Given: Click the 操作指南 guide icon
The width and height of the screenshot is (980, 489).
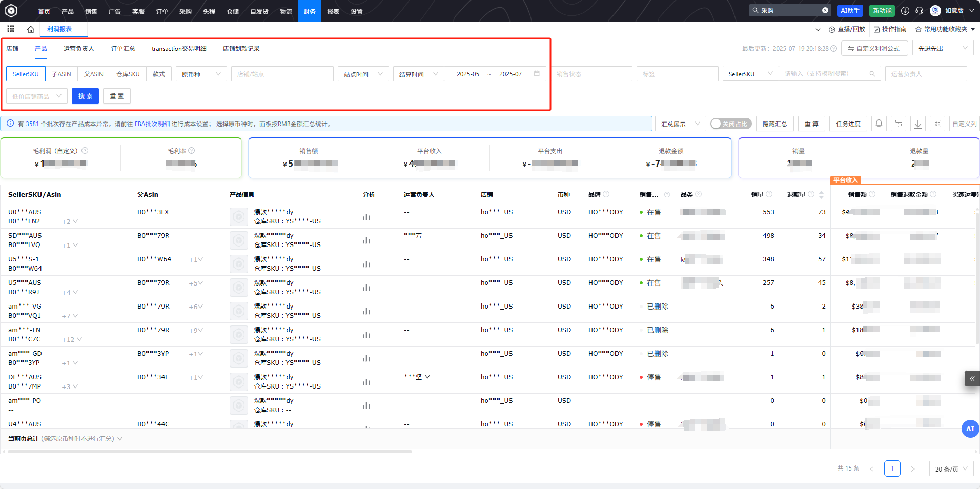Looking at the screenshot, I should [890, 29].
